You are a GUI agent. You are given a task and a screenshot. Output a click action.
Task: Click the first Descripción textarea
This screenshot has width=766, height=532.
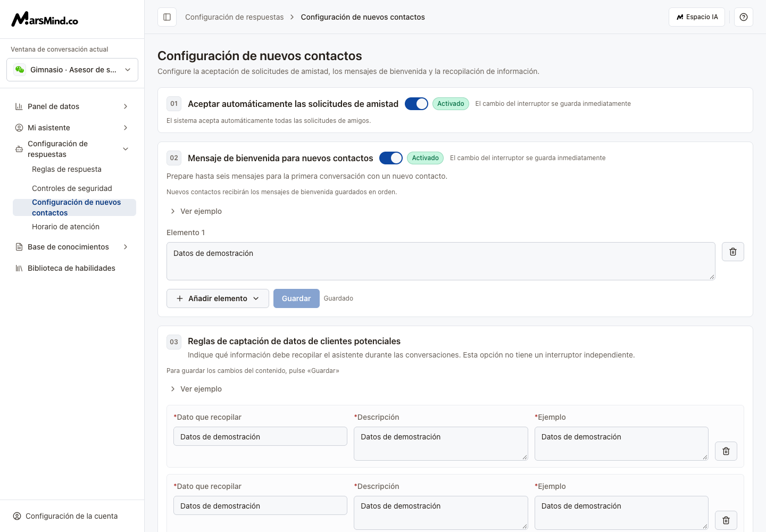click(441, 444)
